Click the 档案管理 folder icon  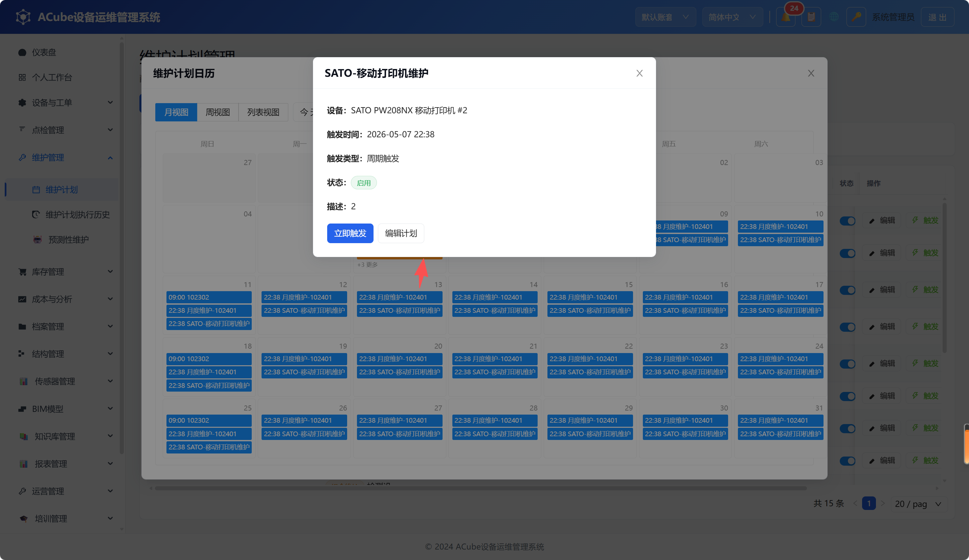point(22,326)
